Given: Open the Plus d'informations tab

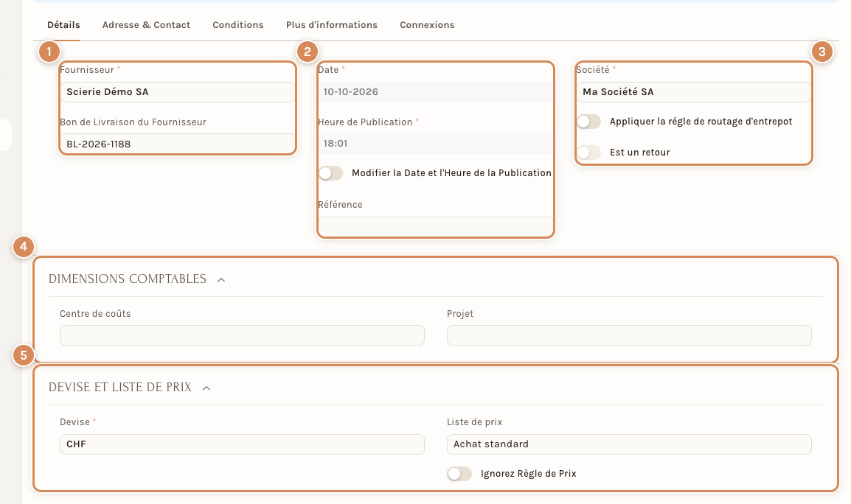Looking at the screenshot, I should point(332,25).
